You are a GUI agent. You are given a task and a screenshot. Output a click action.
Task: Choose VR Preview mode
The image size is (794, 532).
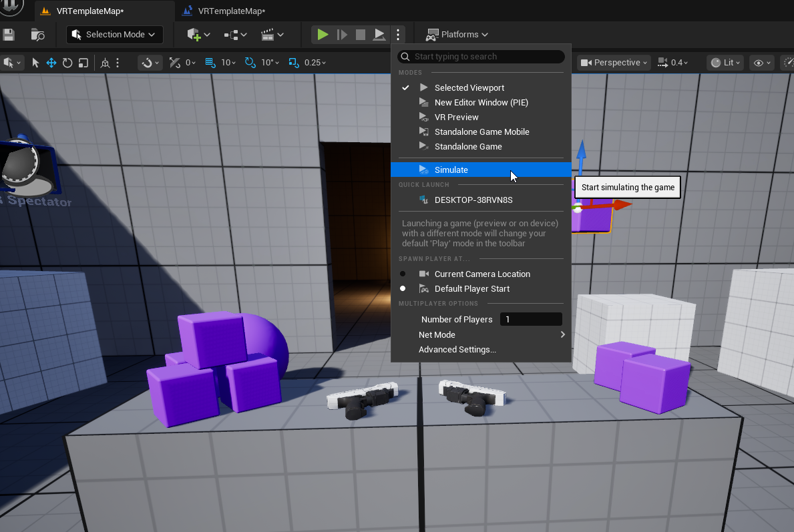pyautogui.click(x=481, y=117)
